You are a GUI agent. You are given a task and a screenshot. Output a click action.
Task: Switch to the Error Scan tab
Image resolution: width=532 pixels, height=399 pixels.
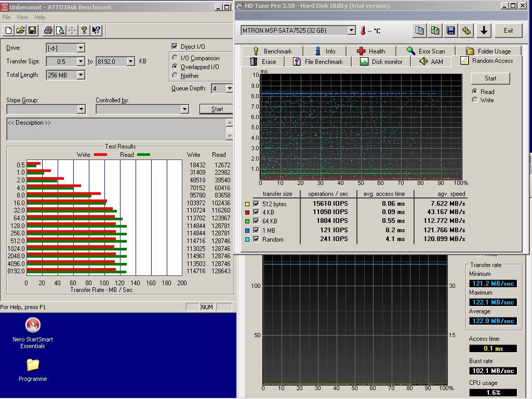(x=426, y=51)
